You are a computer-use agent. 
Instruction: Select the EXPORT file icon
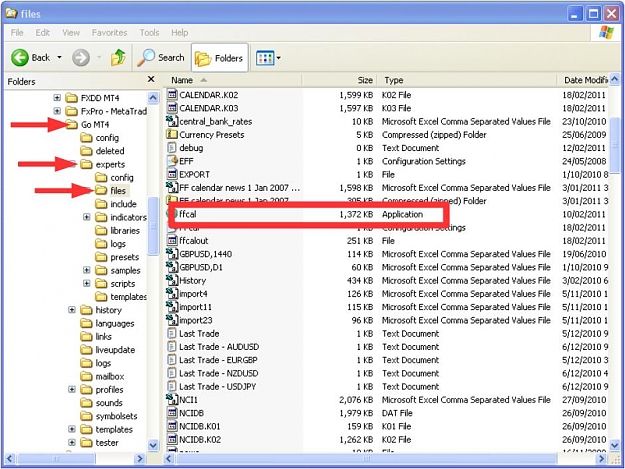click(172, 174)
